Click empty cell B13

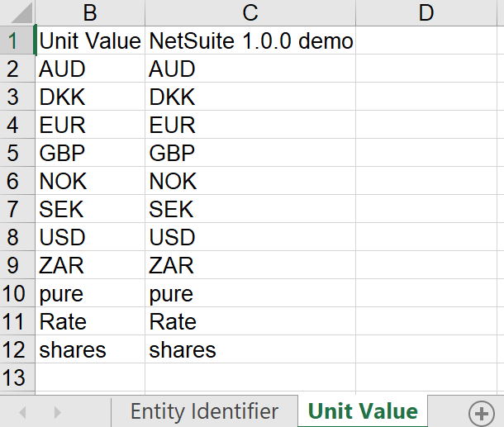coord(90,377)
